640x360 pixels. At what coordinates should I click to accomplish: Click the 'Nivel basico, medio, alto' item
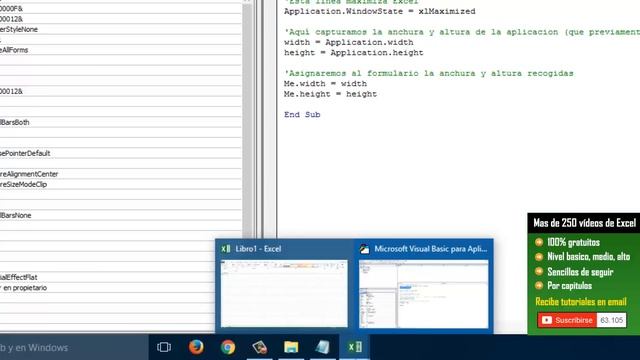(588, 256)
